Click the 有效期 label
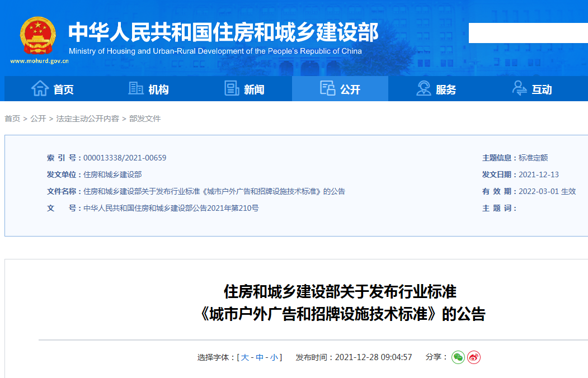Screen dimensions: 588x378 coord(500,191)
